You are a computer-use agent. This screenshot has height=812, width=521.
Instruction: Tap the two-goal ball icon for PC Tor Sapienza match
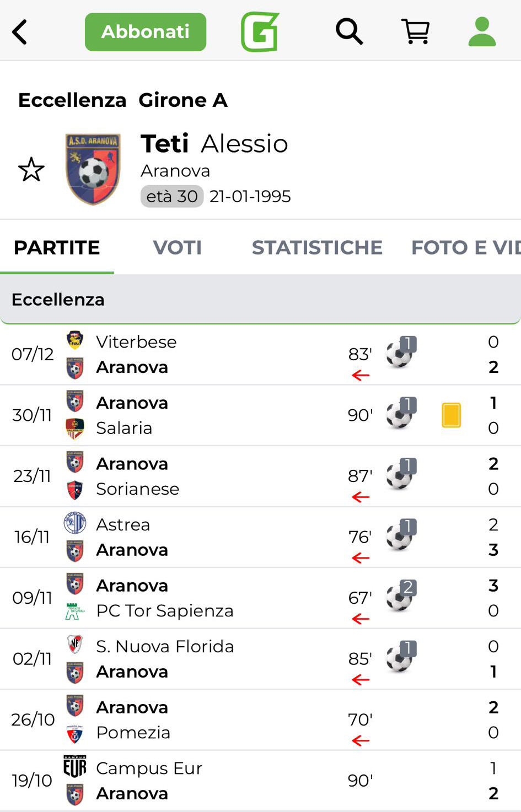tap(400, 597)
